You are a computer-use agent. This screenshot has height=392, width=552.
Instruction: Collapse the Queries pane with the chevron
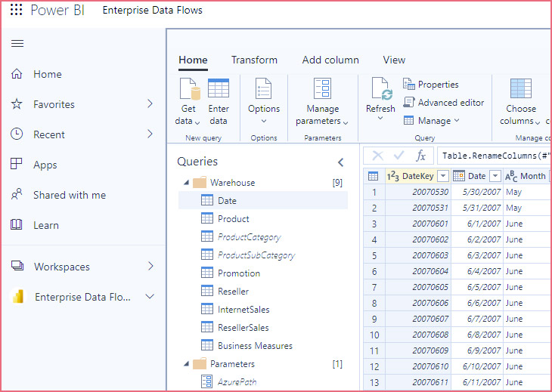(x=340, y=162)
